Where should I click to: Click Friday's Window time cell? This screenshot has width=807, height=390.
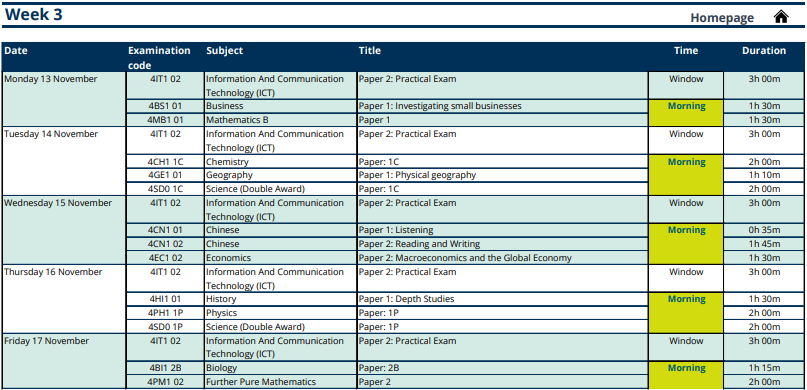686,347
